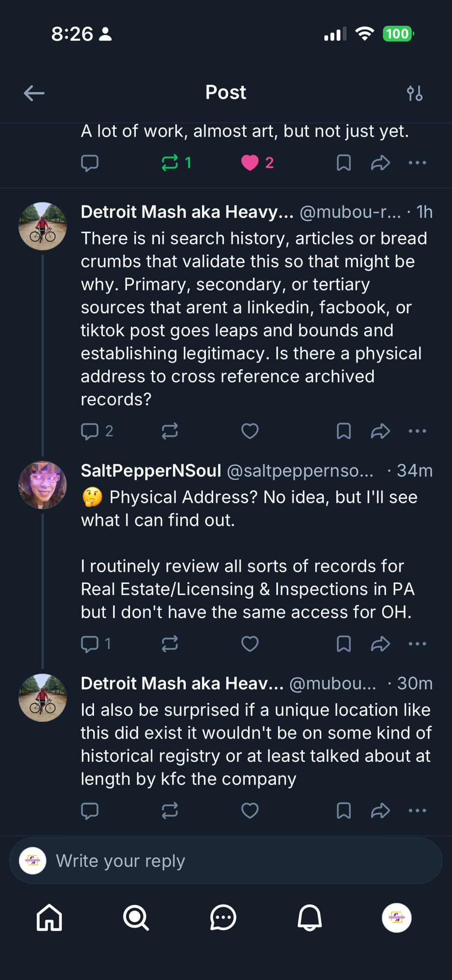The height and width of the screenshot is (980, 452).
Task: Open the @mubou handle on the 1h reply
Action: pyautogui.click(x=350, y=212)
